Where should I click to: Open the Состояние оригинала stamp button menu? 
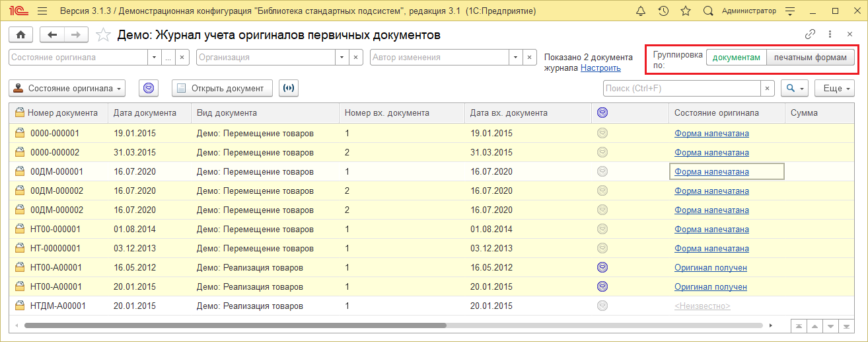[x=67, y=88]
